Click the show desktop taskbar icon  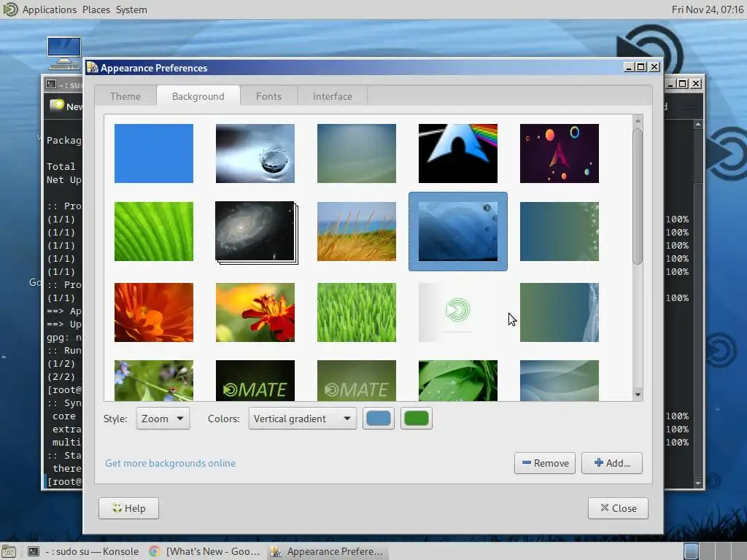9,552
